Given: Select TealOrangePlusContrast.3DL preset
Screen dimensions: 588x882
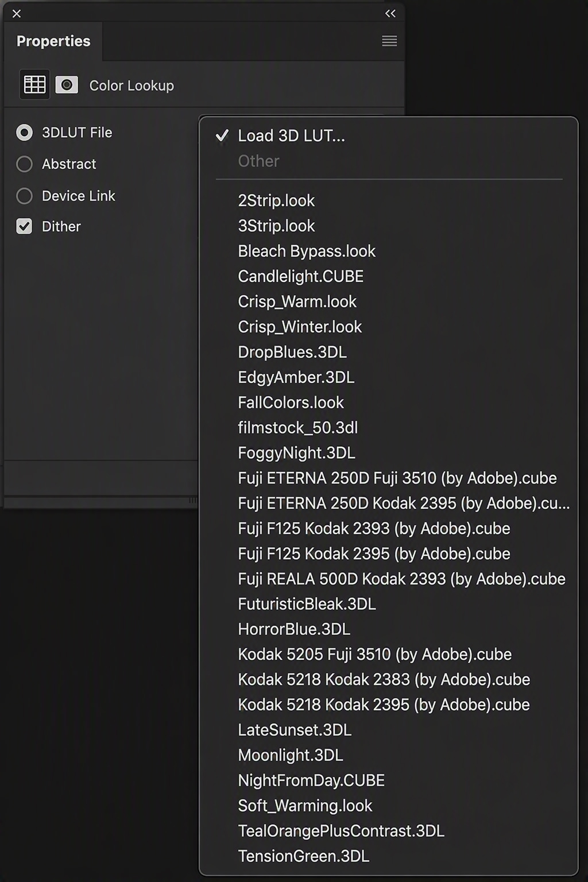Looking at the screenshot, I should coord(389,831).
